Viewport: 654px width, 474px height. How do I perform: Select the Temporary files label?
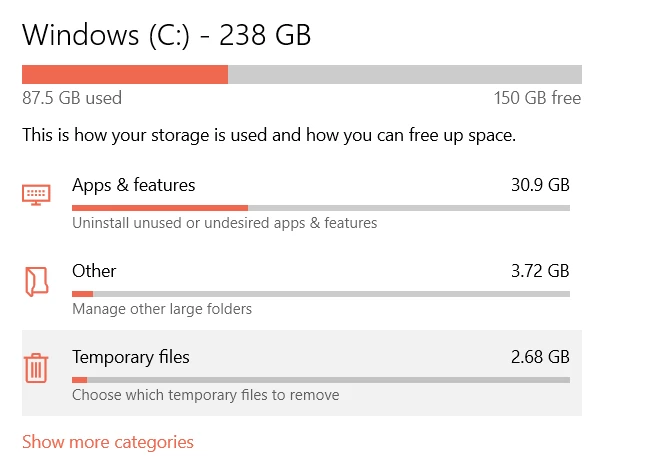click(x=130, y=357)
